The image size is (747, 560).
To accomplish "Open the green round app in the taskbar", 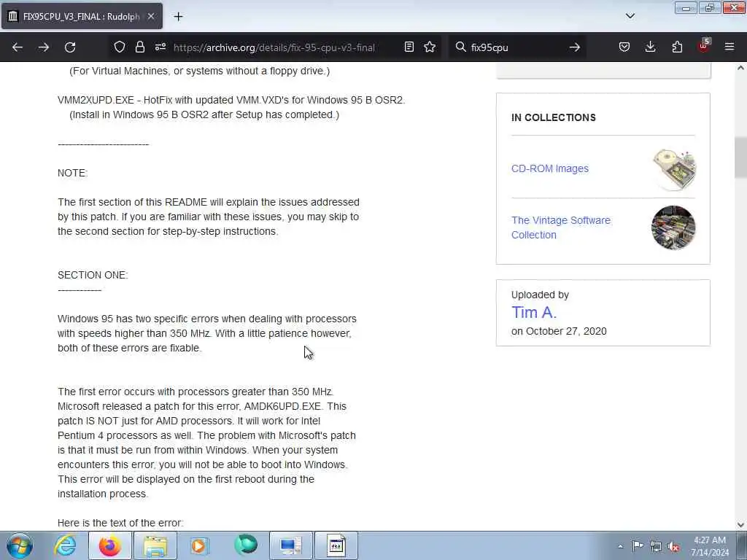I will click(x=246, y=545).
